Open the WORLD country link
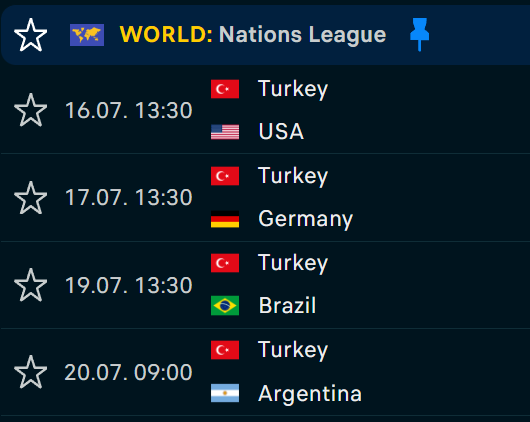Viewport: 530px width, 422px height. point(166,34)
